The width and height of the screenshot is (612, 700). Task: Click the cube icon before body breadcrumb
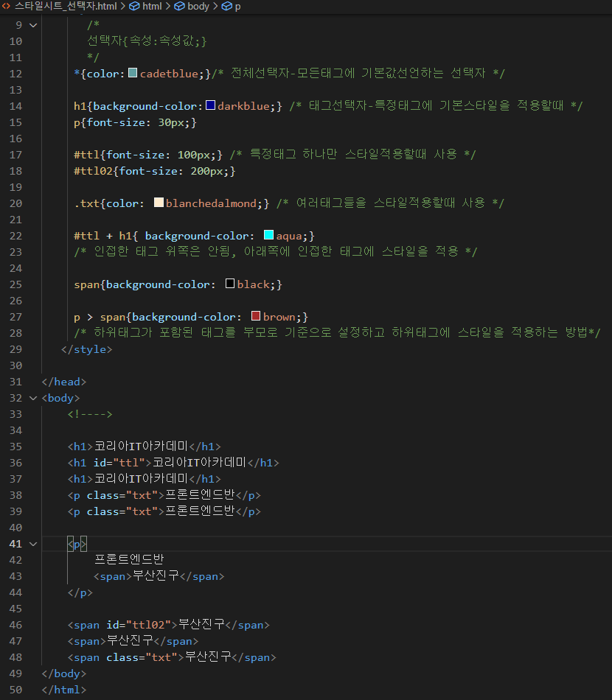click(x=179, y=6)
